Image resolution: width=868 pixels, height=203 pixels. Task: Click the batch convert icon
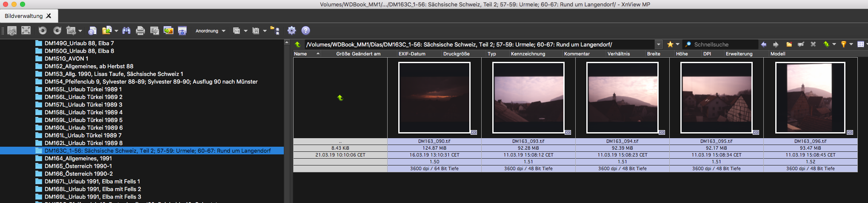point(71,31)
